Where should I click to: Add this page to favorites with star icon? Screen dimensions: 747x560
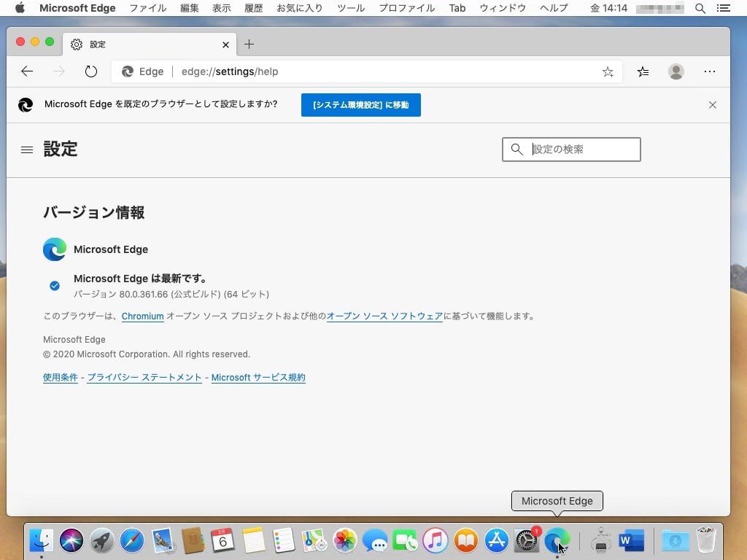click(608, 71)
